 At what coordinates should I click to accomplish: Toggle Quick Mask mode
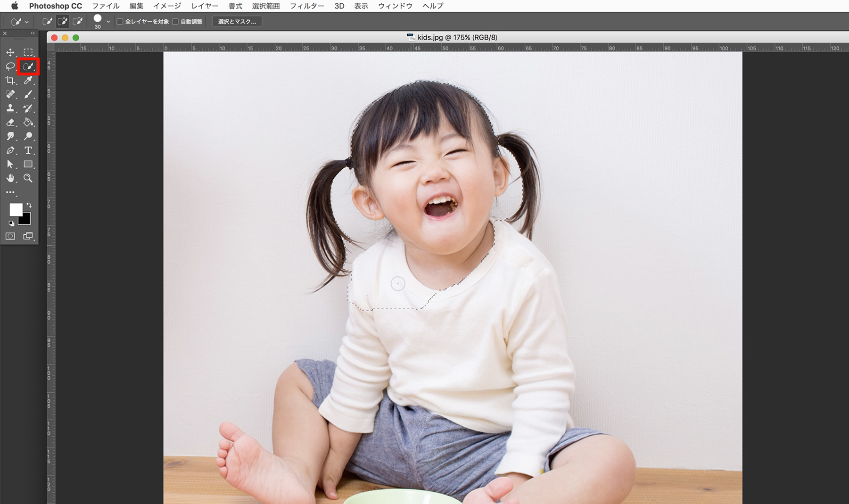(10, 236)
